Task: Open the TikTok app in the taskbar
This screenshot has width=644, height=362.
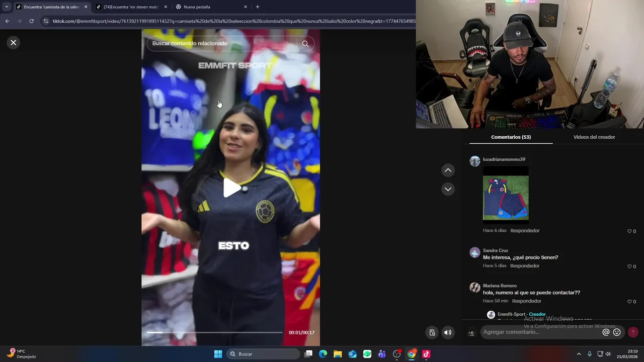Action: click(426, 354)
